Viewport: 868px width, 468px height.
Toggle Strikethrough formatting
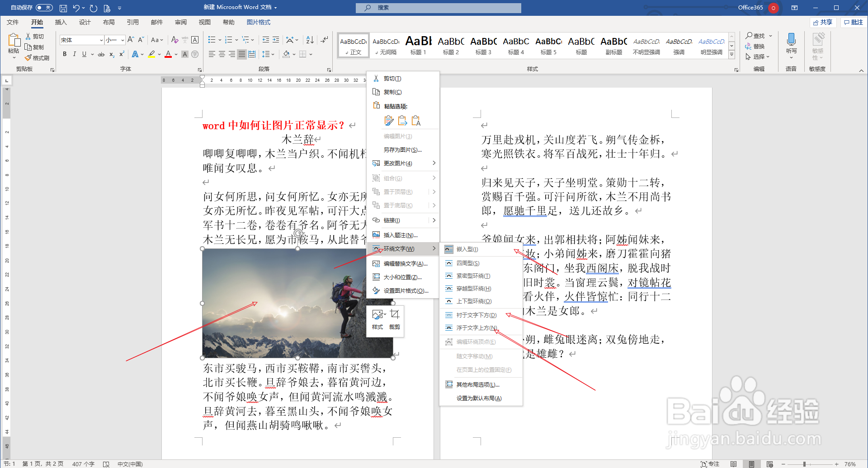[x=101, y=54]
